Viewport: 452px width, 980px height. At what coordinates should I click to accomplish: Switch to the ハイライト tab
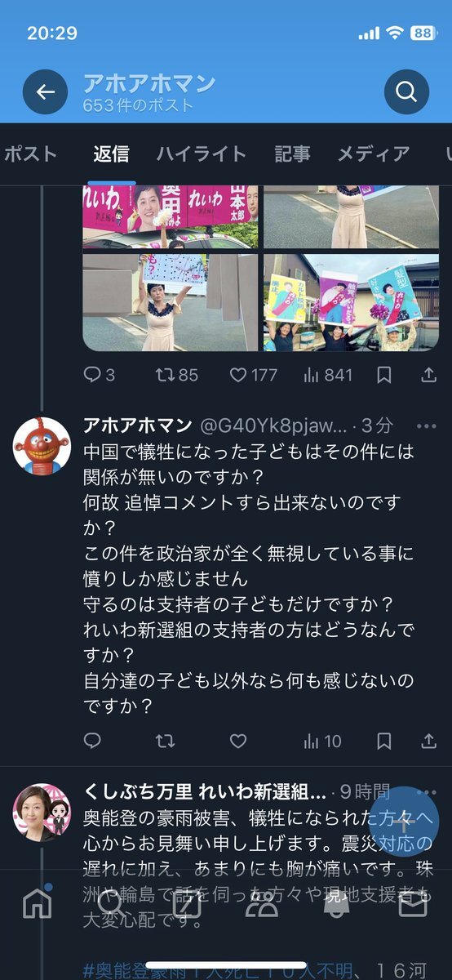tap(201, 154)
